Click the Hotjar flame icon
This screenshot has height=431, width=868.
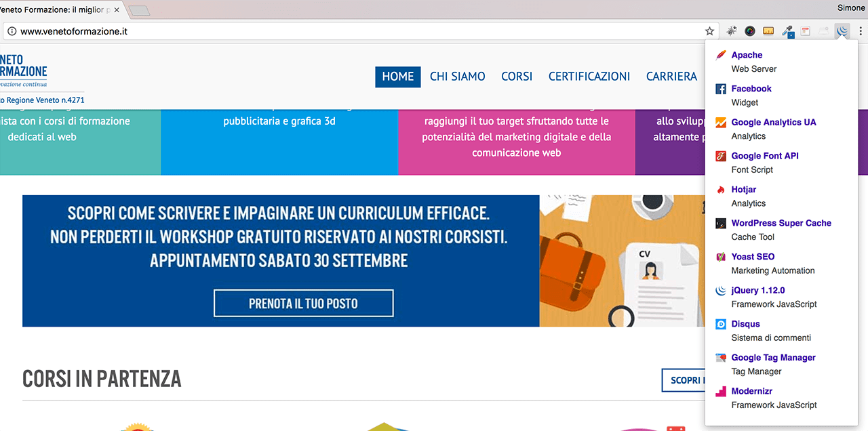click(x=721, y=190)
